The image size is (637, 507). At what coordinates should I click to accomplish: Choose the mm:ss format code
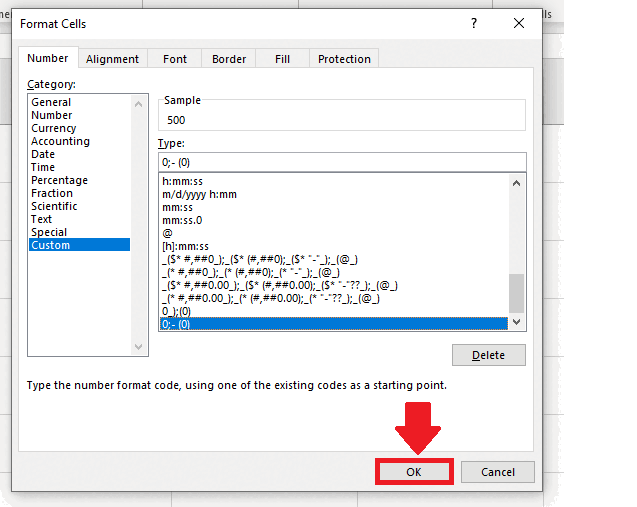(334, 207)
